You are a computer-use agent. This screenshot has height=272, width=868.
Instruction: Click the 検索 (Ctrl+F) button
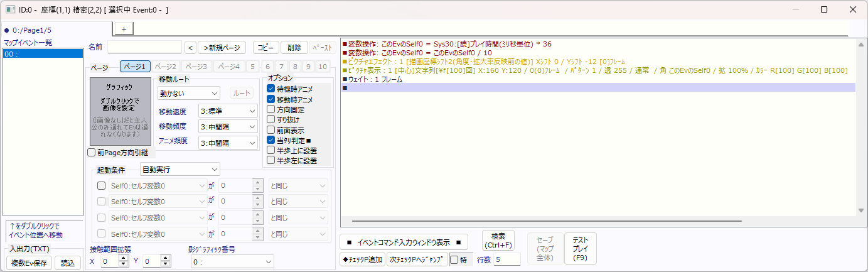(x=498, y=240)
